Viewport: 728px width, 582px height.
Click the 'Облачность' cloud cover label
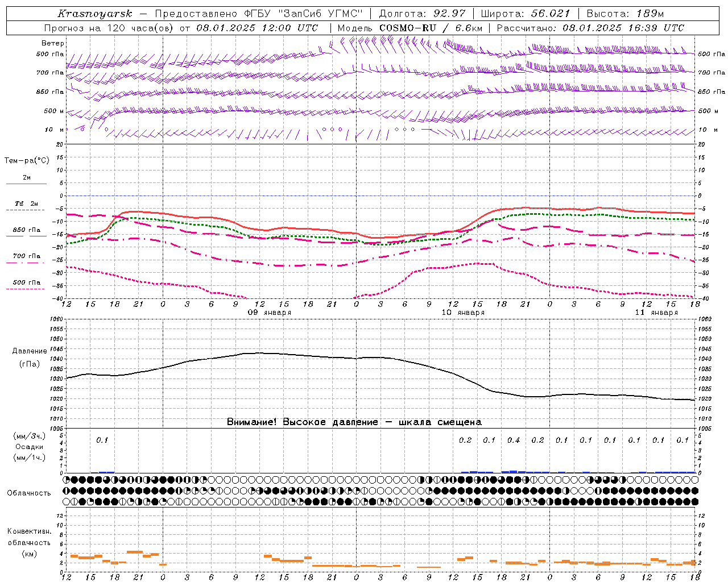(x=29, y=493)
